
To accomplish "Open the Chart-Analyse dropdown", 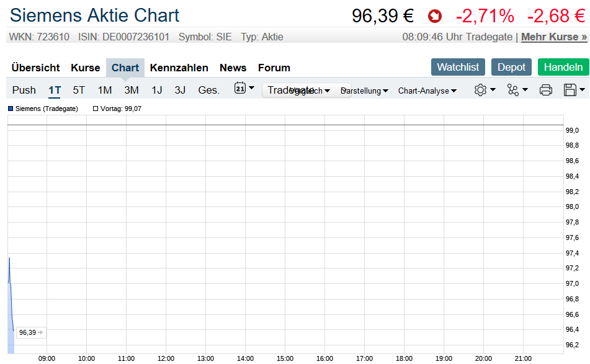I will [x=427, y=91].
